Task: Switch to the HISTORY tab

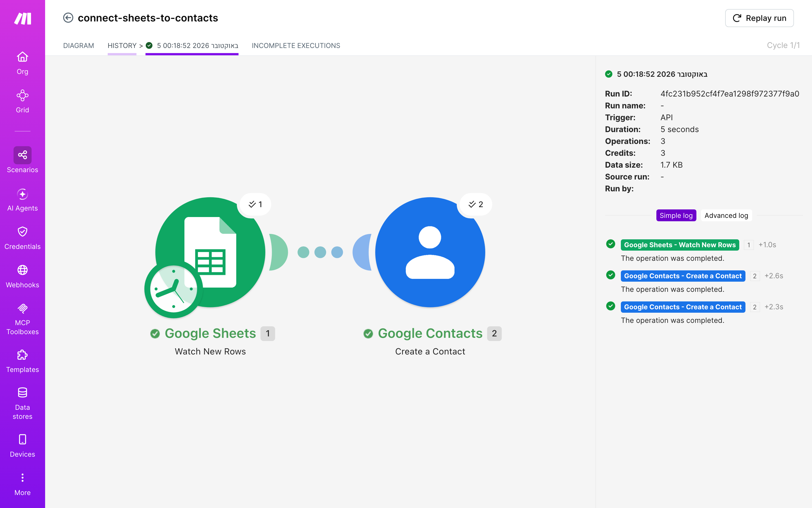Action: [122, 46]
